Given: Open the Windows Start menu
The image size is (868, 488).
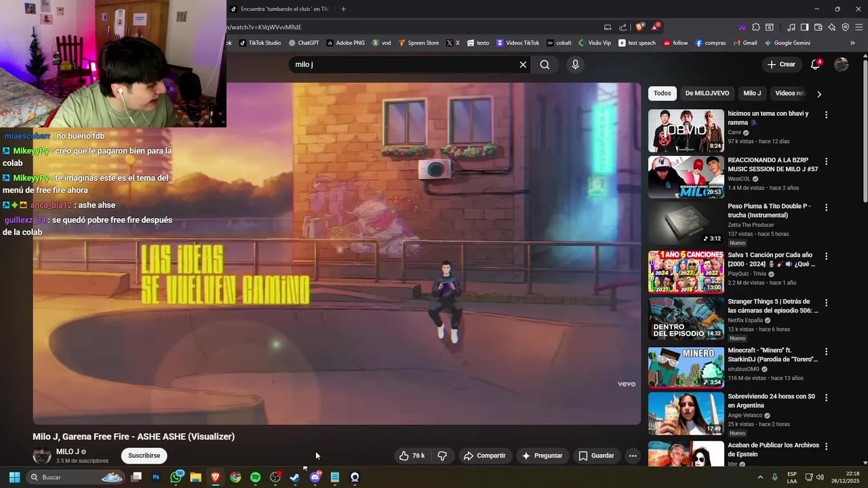Looking at the screenshot, I should 14,477.
